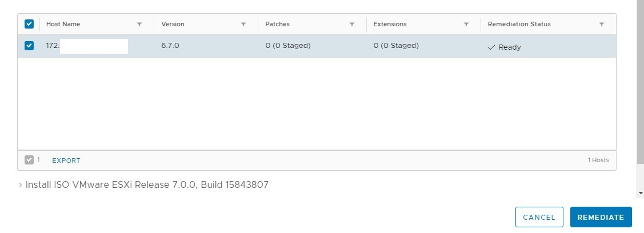
Task: Sort by Remediation Status column header
Action: coord(519,24)
